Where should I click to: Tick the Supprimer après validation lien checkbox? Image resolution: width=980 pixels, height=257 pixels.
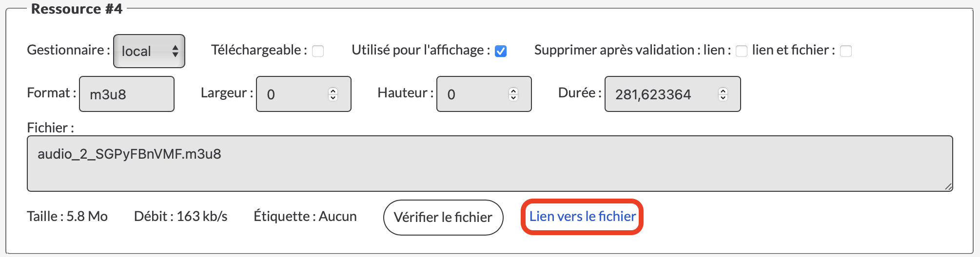[741, 51]
